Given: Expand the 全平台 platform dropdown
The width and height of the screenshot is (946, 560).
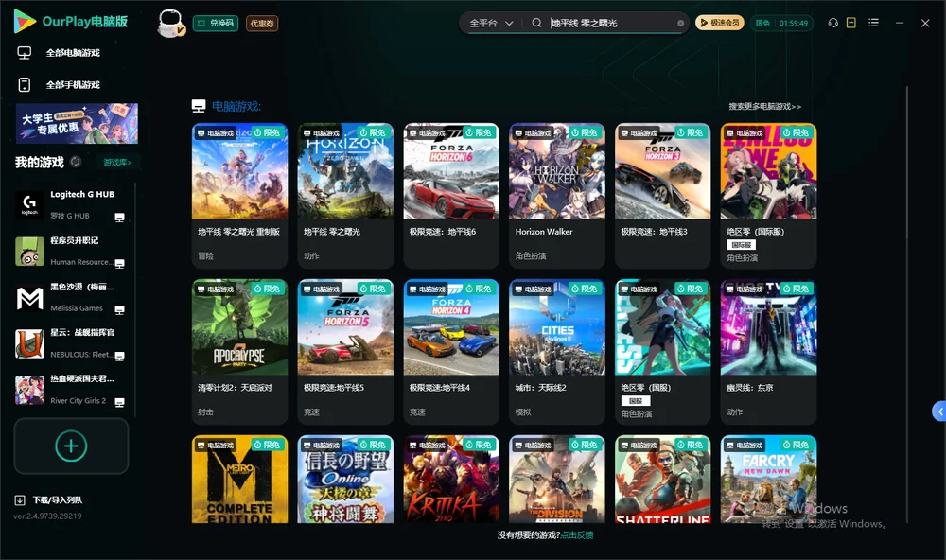Looking at the screenshot, I should click(x=491, y=23).
